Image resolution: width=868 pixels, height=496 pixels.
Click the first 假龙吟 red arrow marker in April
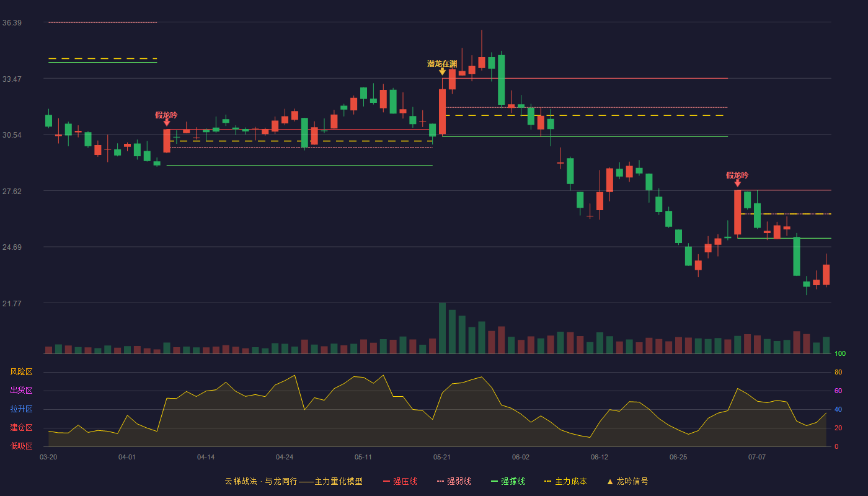[167, 123]
